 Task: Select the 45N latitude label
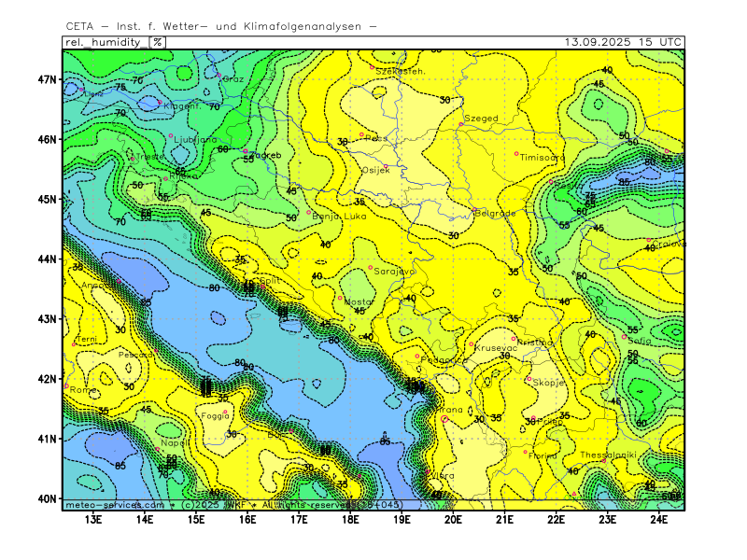pyautogui.click(x=48, y=199)
